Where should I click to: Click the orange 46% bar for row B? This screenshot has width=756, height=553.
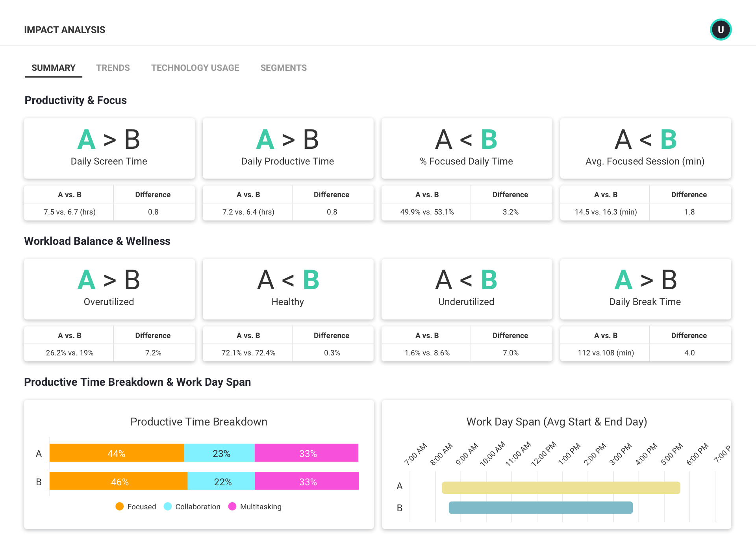[118, 481]
